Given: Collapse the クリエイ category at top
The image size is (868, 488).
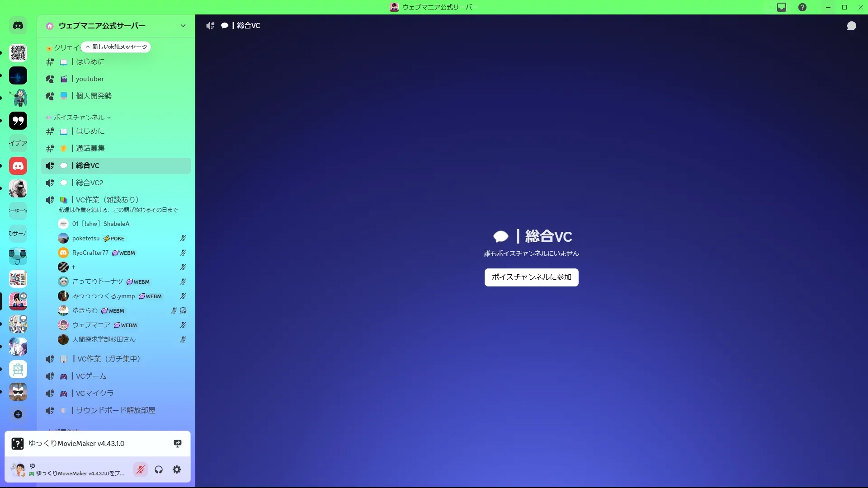Looking at the screenshot, I should [x=66, y=48].
